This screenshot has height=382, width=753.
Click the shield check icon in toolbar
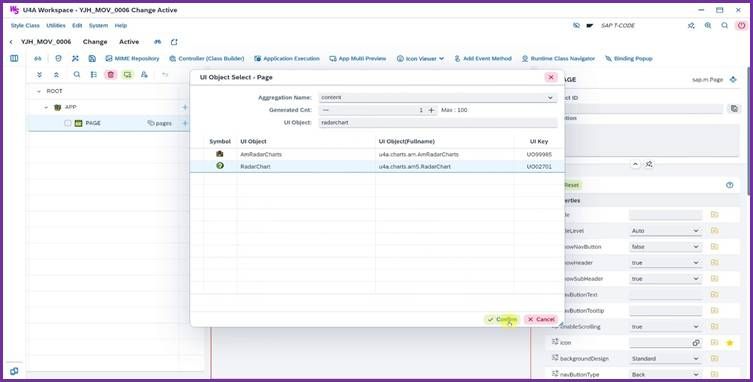59,59
